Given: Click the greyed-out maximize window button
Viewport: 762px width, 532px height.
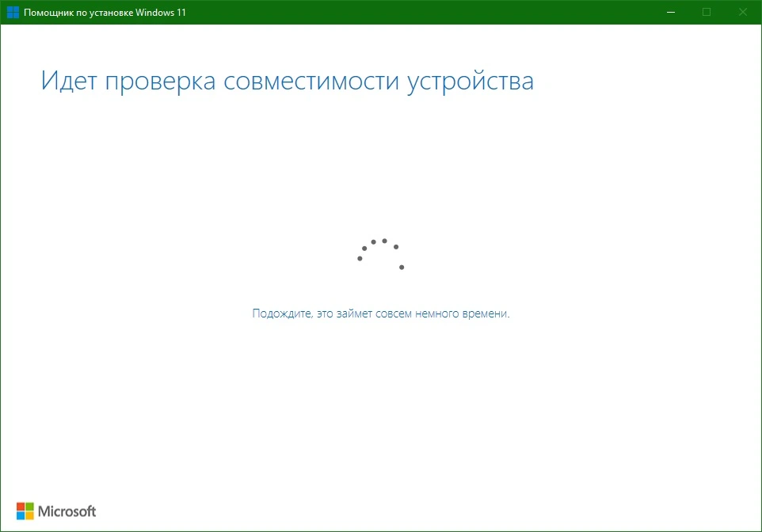Looking at the screenshot, I should point(707,12).
